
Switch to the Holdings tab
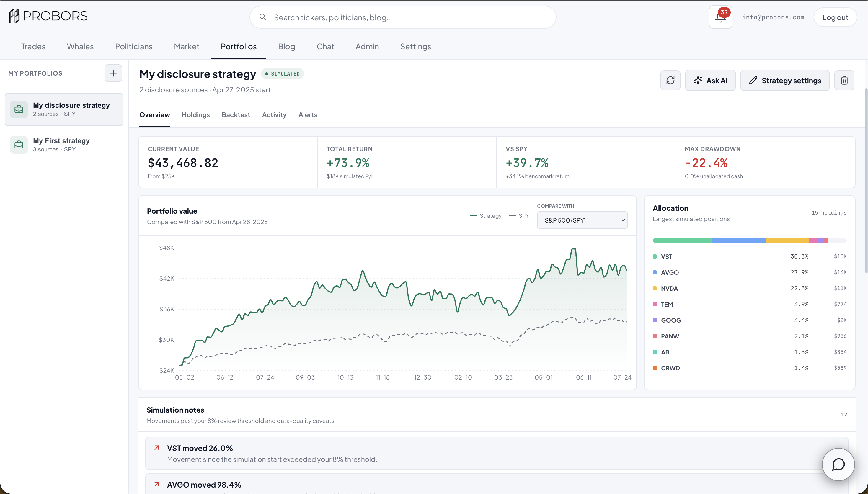tap(196, 115)
